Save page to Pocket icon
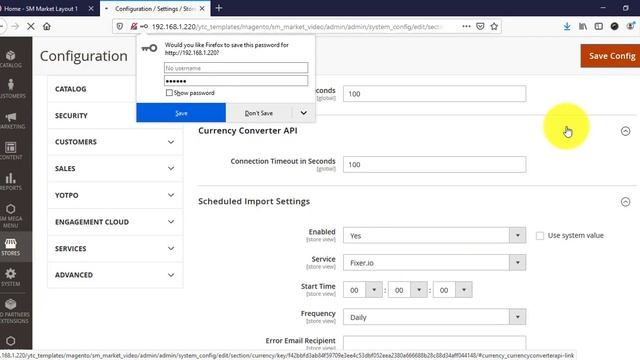The image size is (640, 360). point(480,27)
